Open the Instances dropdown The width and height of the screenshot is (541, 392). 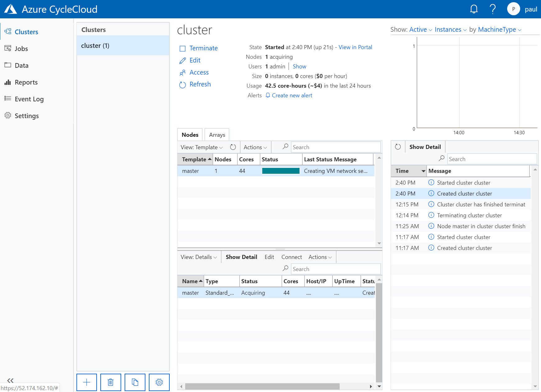tap(451, 30)
